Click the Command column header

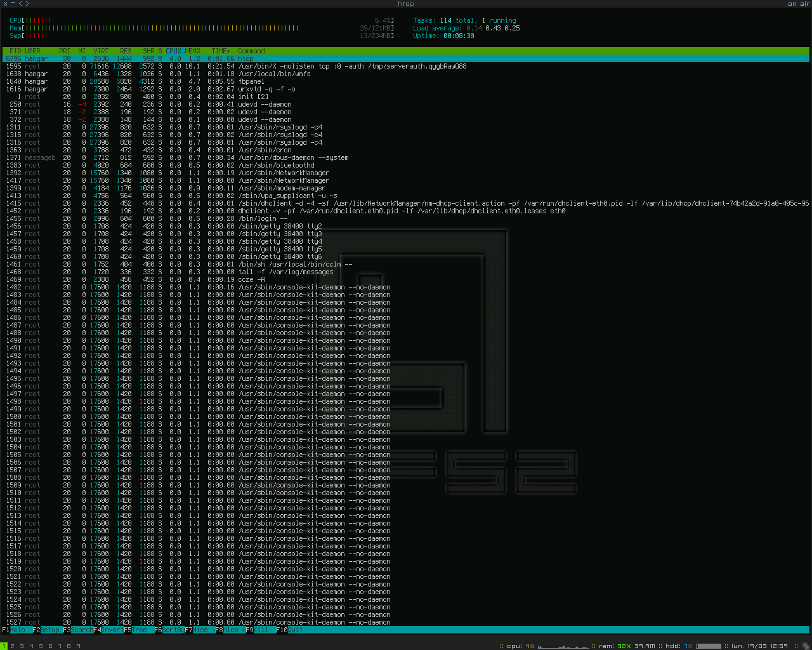pos(251,51)
